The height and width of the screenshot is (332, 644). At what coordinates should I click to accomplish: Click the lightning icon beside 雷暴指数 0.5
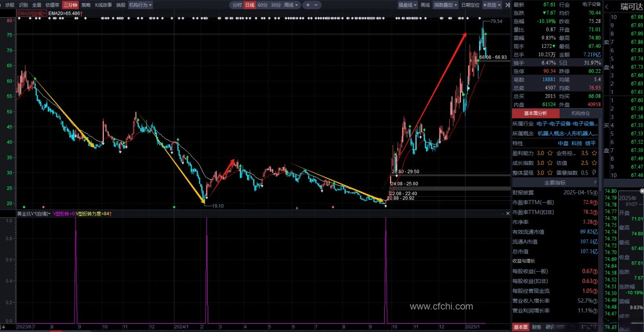coord(594,173)
